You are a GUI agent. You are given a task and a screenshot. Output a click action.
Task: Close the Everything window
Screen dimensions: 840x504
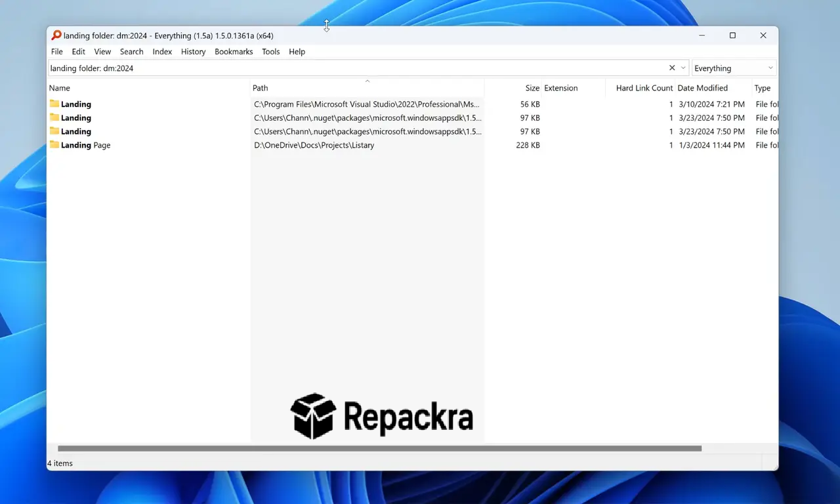[x=763, y=35]
